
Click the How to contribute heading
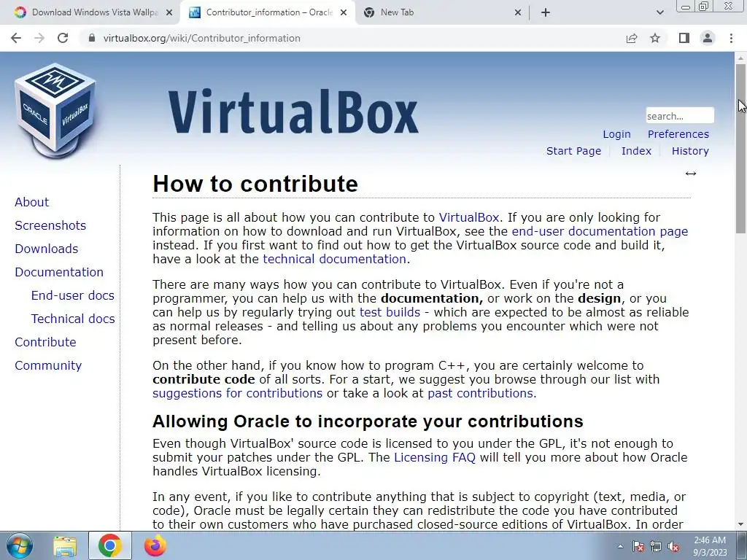click(x=255, y=184)
